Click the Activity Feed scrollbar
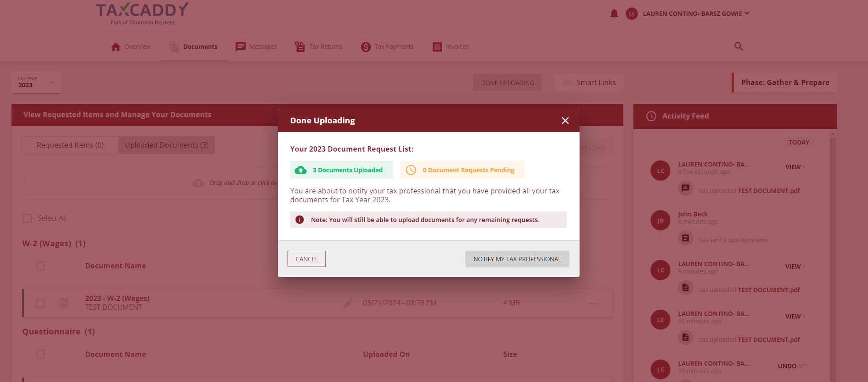868x382 pixels. pos(833,256)
